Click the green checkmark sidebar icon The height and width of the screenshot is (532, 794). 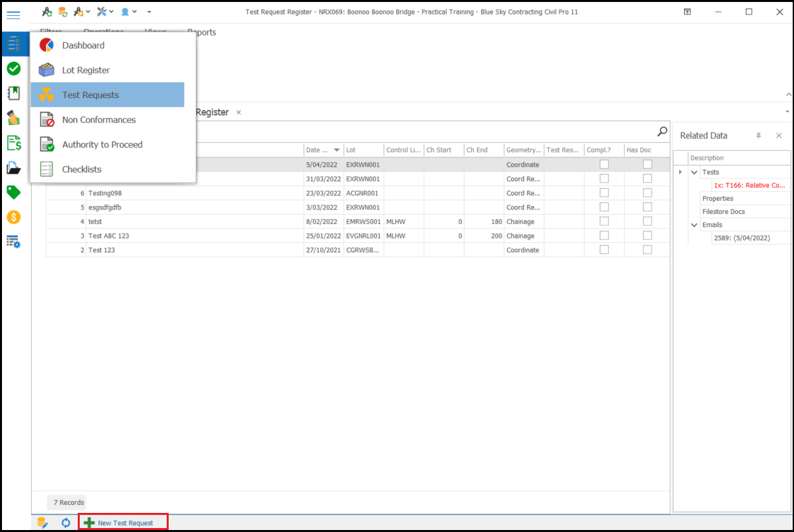click(13, 68)
